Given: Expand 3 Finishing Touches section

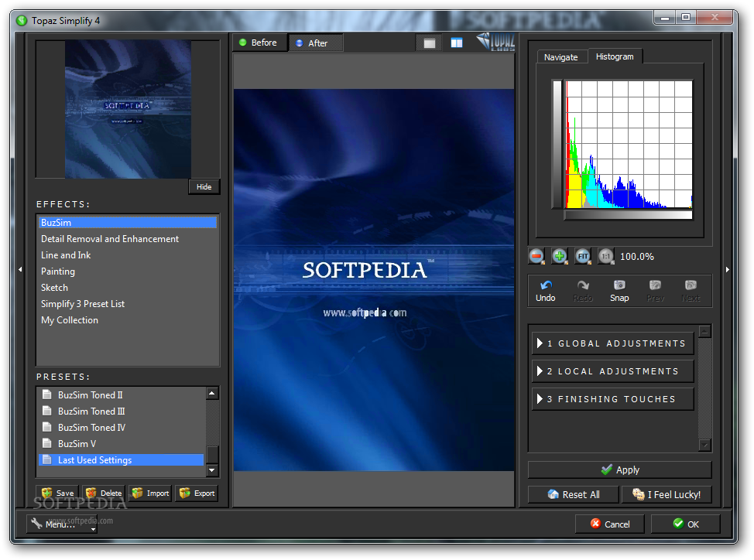Looking at the screenshot, I should [x=612, y=399].
